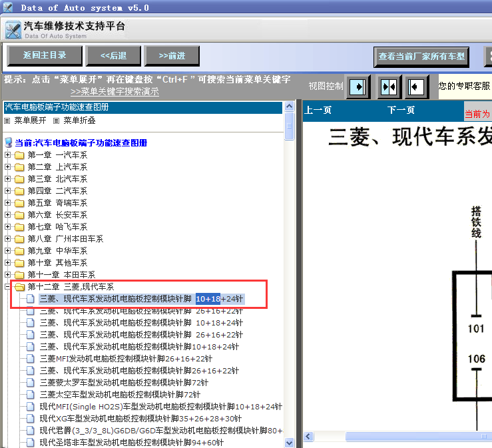Image resolution: width=492 pixels, height=448 pixels.
Task: Expand 第二章 上汽车系 node
Action: pyautogui.click(x=8, y=167)
